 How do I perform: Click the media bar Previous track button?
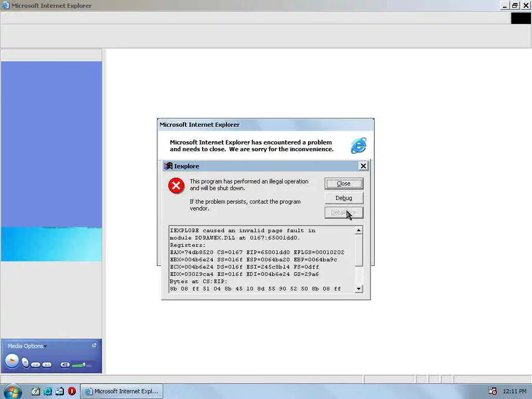tap(35, 365)
